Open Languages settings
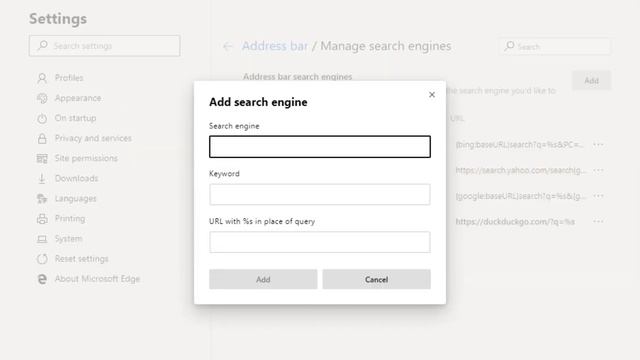Screen dimensions: 640x360 76,198
